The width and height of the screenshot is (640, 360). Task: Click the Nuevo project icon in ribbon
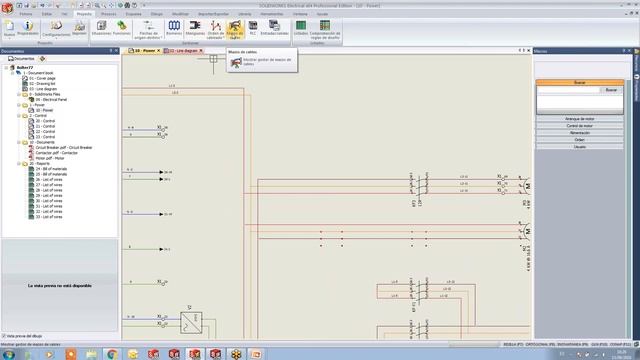[x=9, y=29]
